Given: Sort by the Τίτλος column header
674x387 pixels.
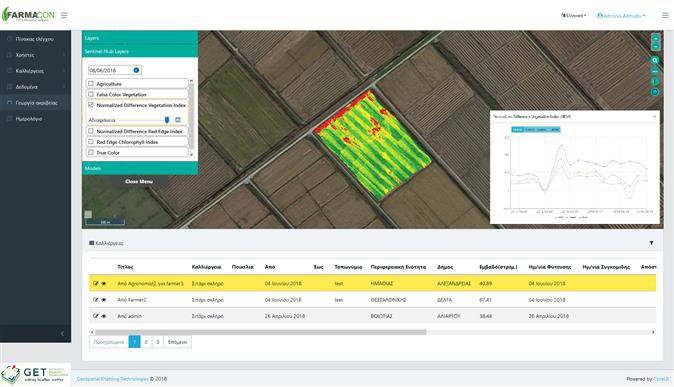Looking at the screenshot, I should click(x=125, y=267).
